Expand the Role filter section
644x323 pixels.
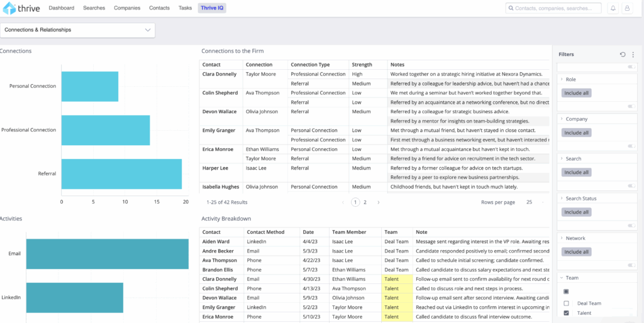(561, 80)
